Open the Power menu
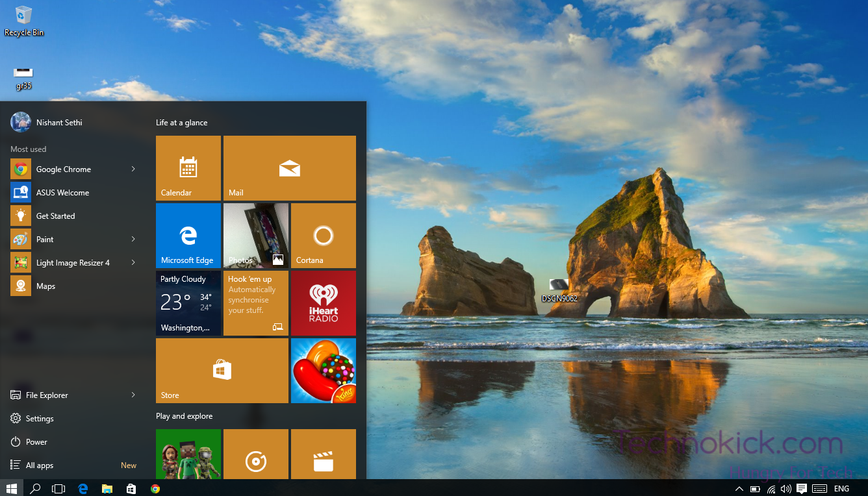Image resolution: width=868 pixels, height=496 pixels. [36, 441]
